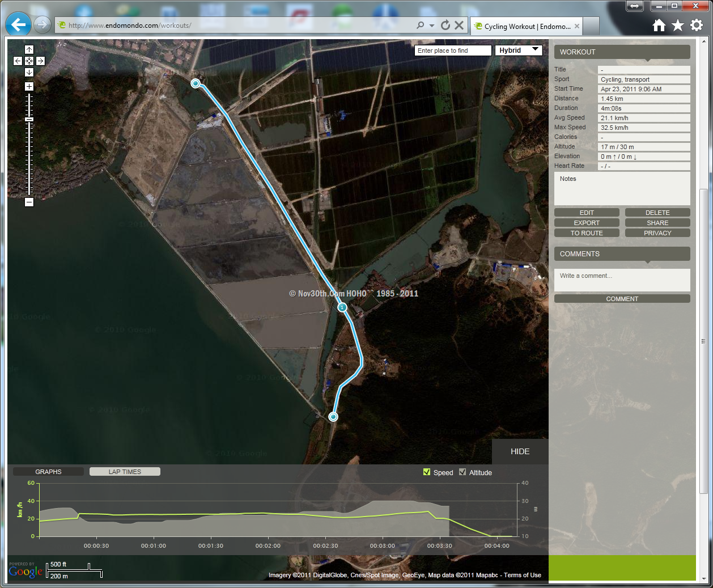
Task: Toggle the Speed graph checkbox
Action: [x=427, y=472]
